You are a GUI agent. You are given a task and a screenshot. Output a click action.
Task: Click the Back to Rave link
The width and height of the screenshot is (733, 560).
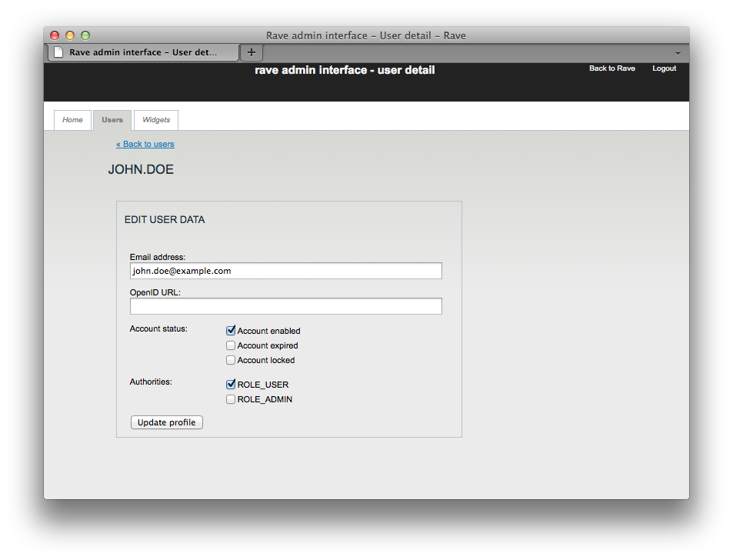(x=611, y=68)
